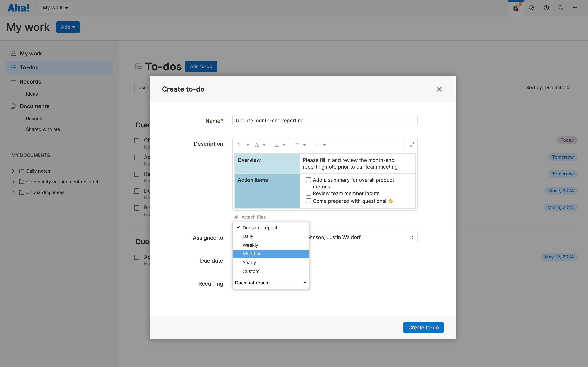Click the Attach files paperclip icon

pos(236,217)
